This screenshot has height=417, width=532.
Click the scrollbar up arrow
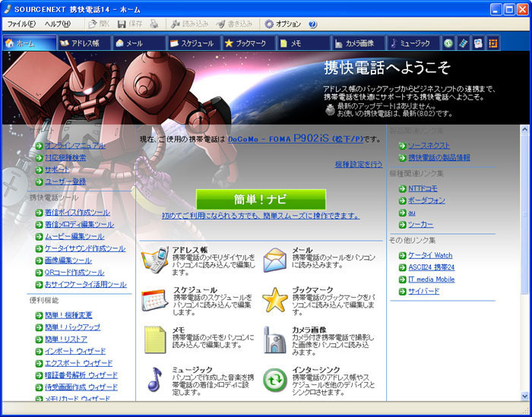tap(524, 130)
